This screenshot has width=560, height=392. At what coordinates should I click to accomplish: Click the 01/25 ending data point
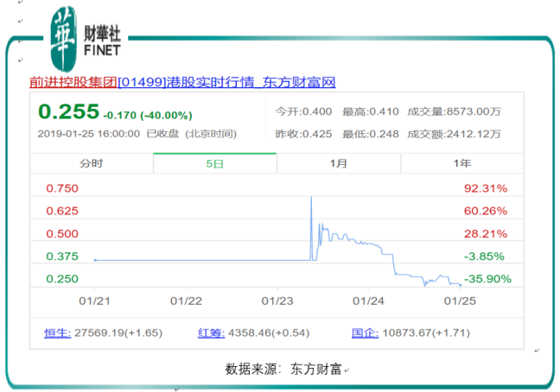(x=461, y=285)
